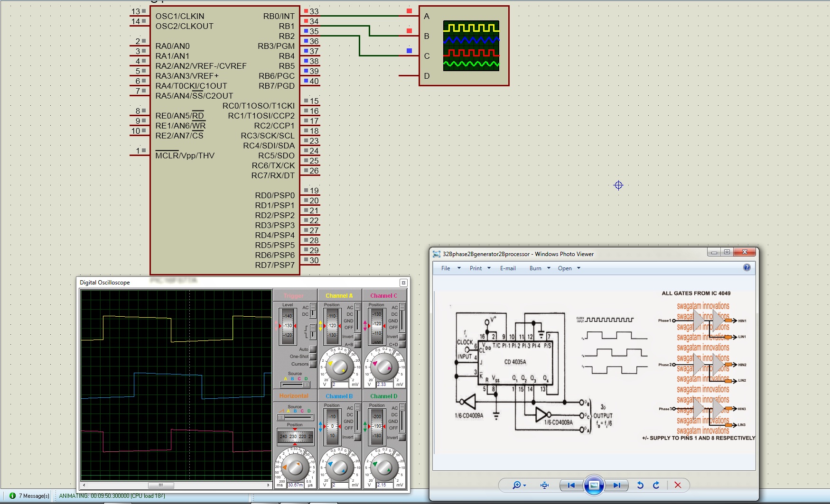The image size is (830, 504).
Task: Click the oscilloscope horizontal scrollbar thumb
Action: (161, 486)
